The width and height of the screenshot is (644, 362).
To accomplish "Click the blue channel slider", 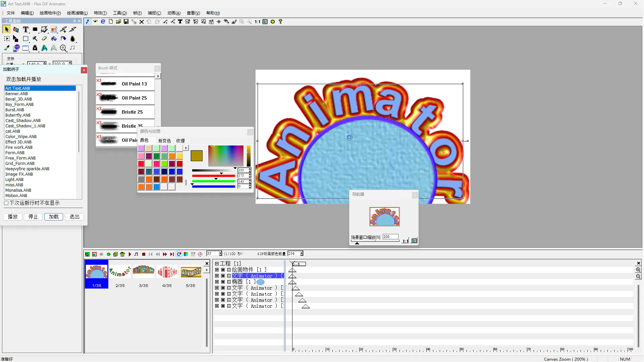I will (x=214, y=186).
